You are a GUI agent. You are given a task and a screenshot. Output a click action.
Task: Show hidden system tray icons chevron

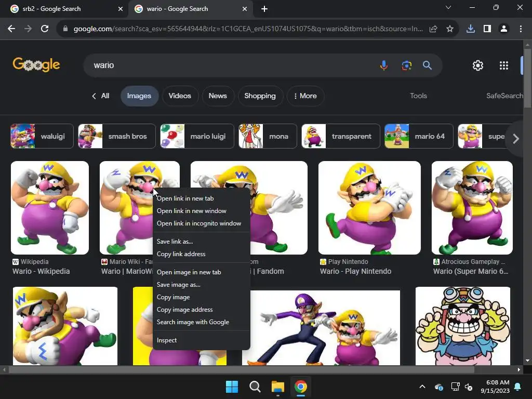click(x=422, y=387)
